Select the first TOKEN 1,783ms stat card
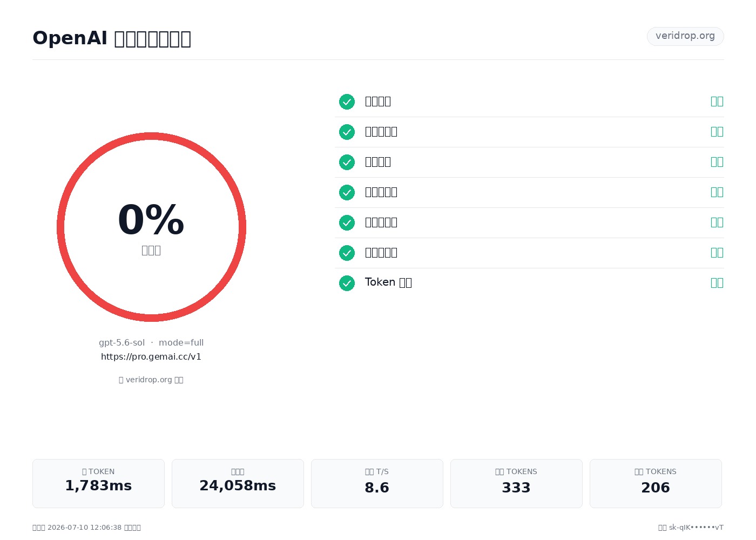This screenshot has height=540, width=756. coord(98,483)
